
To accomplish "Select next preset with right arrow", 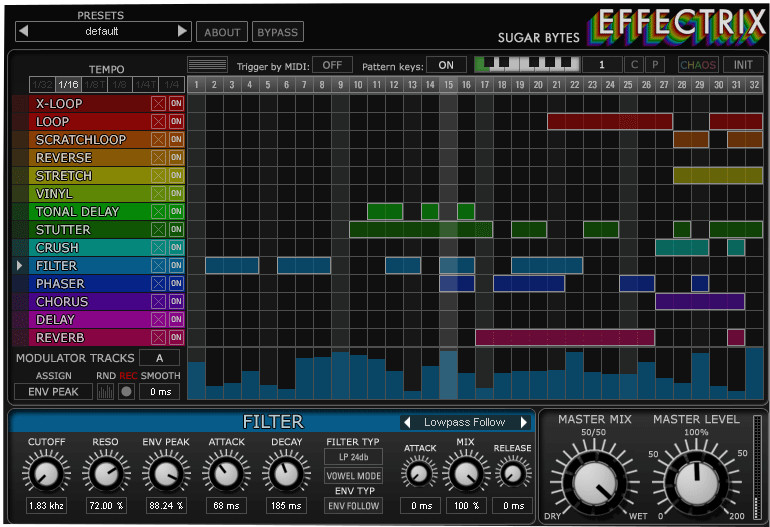I will [182, 31].
